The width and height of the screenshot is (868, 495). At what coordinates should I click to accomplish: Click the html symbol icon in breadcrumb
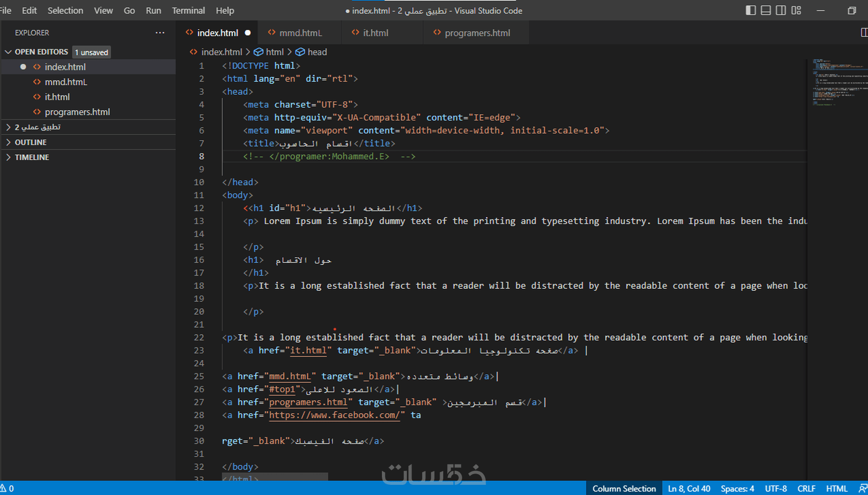coord(258,52)
